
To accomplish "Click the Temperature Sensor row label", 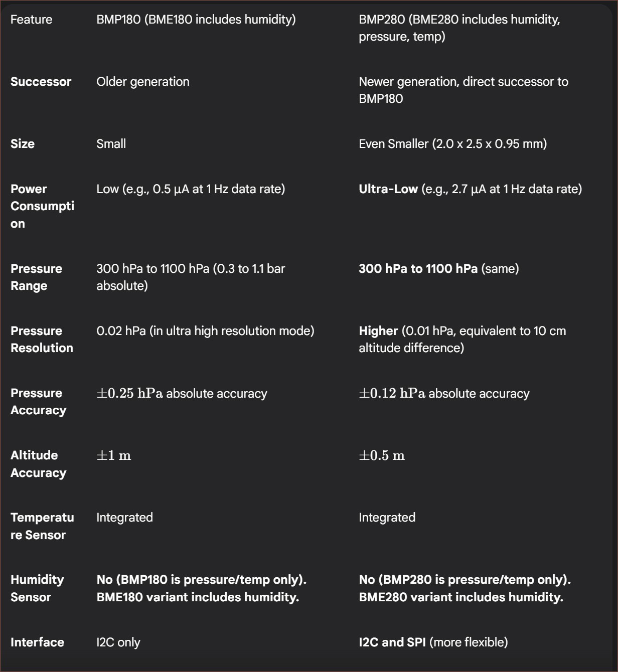I will (x=42, y=526).
